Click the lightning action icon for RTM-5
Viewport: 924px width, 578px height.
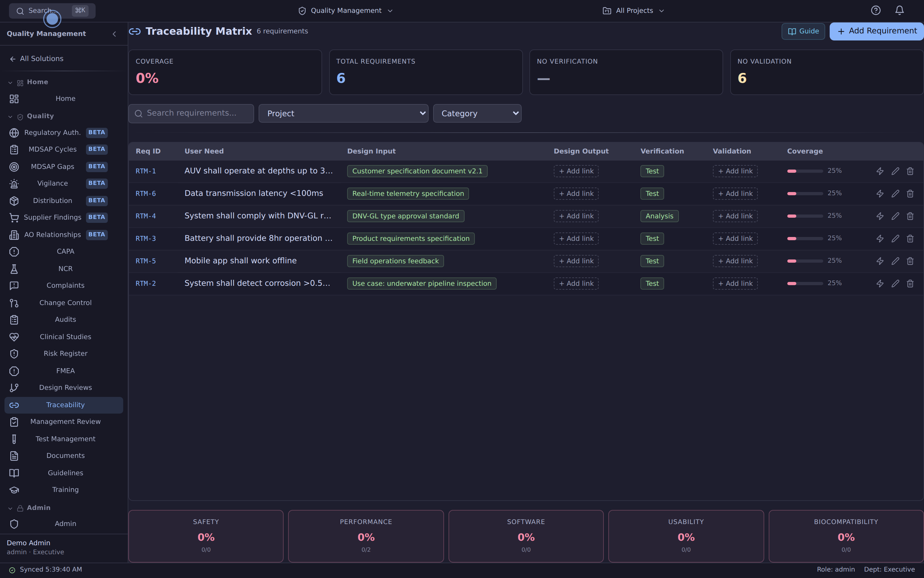[880, 261]
